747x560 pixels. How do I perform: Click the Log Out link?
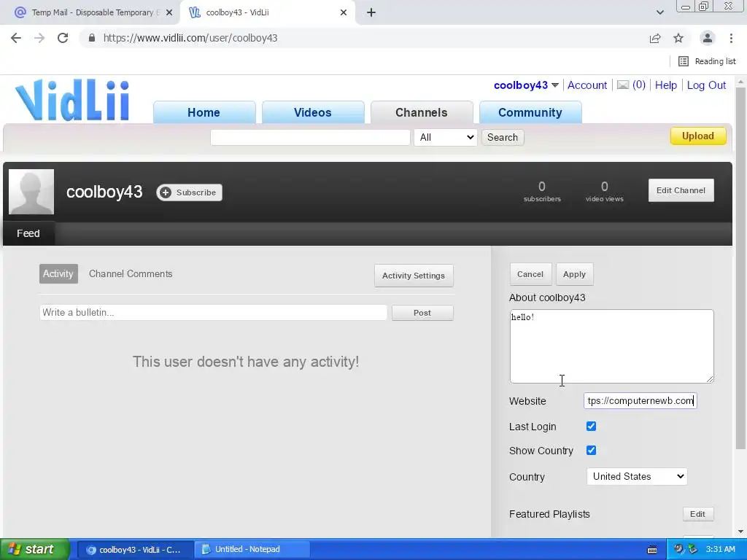point(706,85)
